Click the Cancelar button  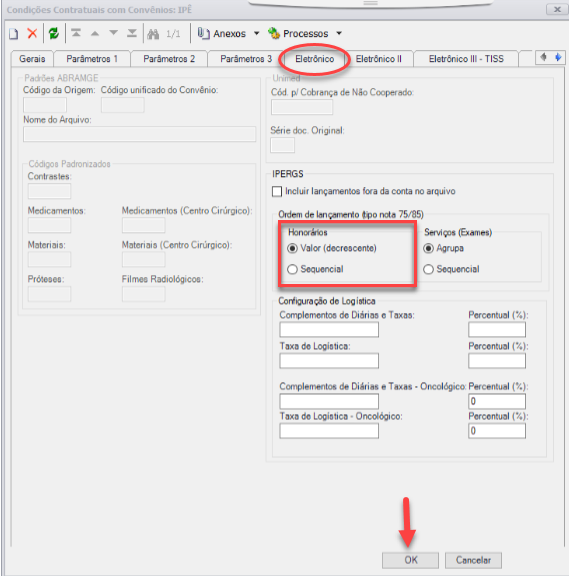pos(473,560)
